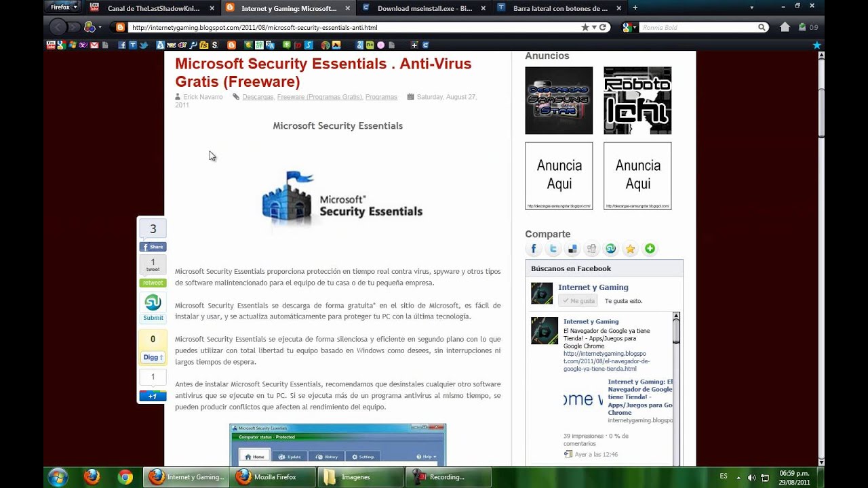Image resolution: width=868 pixels, height=488 pixels.
Task: Switch to Download mseinstall.exe tab
Action: point(424,8)
